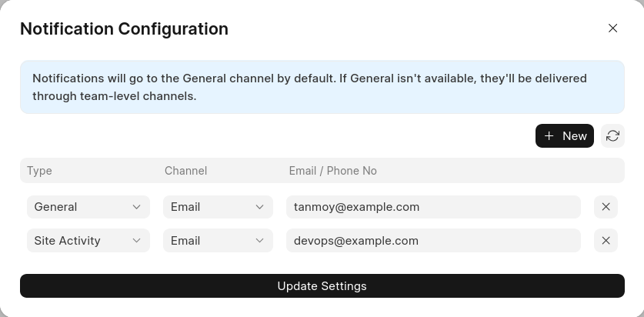The width and height of the screenshot is (644, 317).
Task: Expand Email channel dropdown in second row
Action: 217,241
